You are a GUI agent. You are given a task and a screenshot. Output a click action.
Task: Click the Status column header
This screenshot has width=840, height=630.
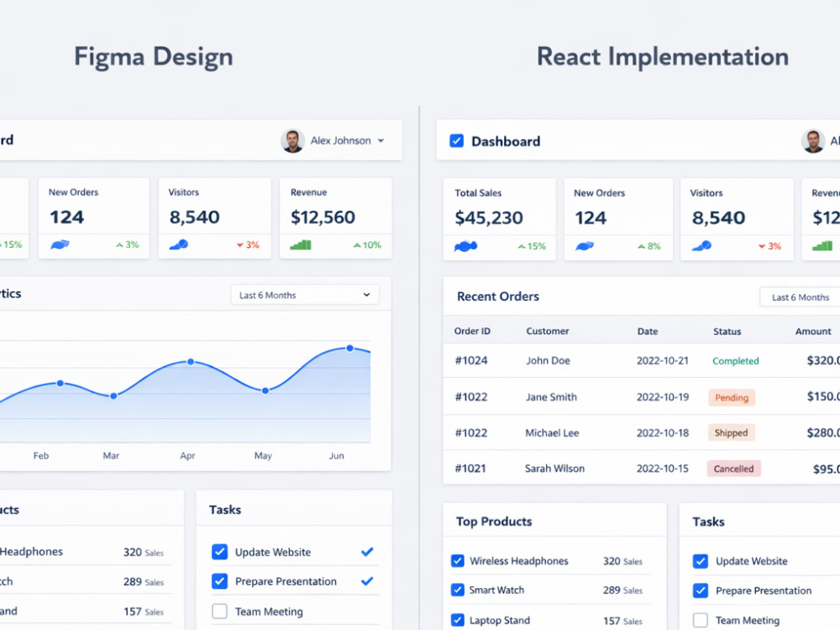727,332
